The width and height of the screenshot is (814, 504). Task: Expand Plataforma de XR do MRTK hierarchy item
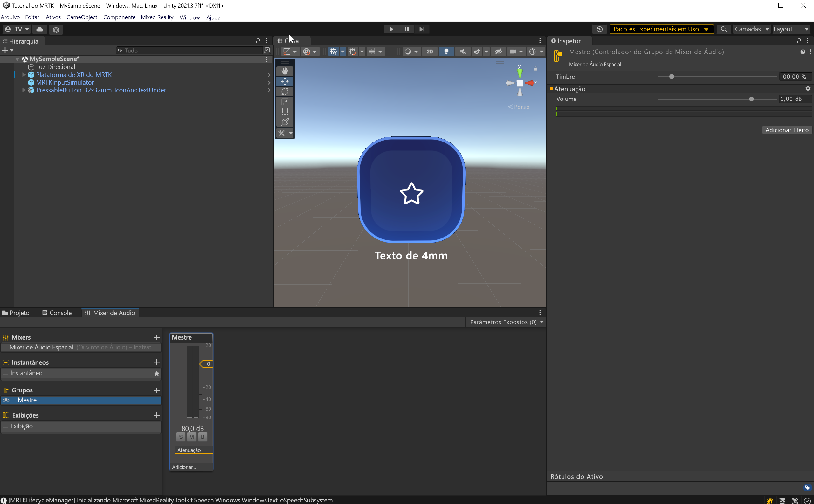pyautogui.click(x=24, y=75)
